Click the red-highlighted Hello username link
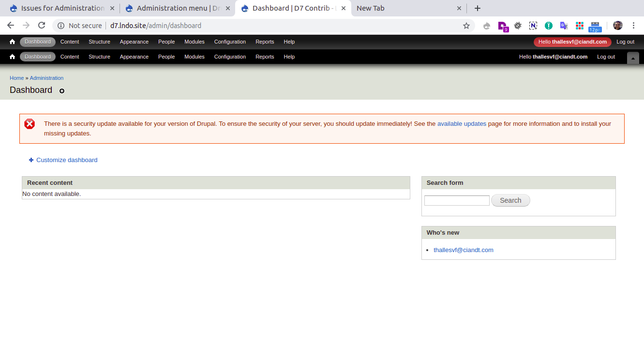Viewport: 644px width, 360px height. [x=572, y=42]
